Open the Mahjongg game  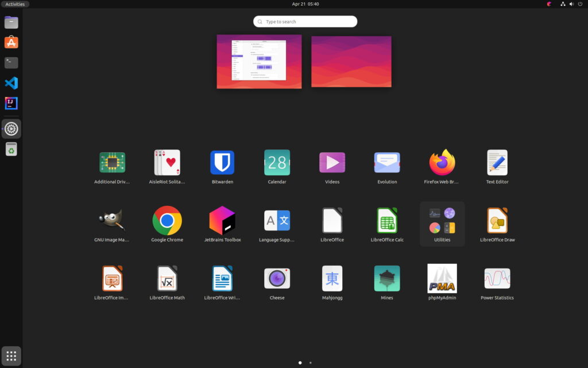point(332,279)
